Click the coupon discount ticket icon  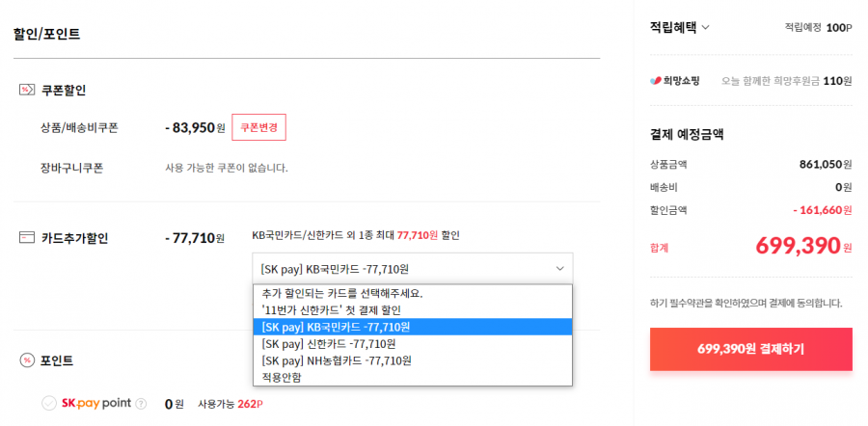click(27, 91)
